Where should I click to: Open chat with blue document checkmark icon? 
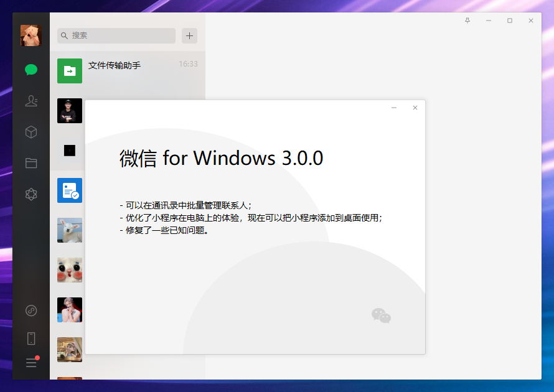[70, 190]
